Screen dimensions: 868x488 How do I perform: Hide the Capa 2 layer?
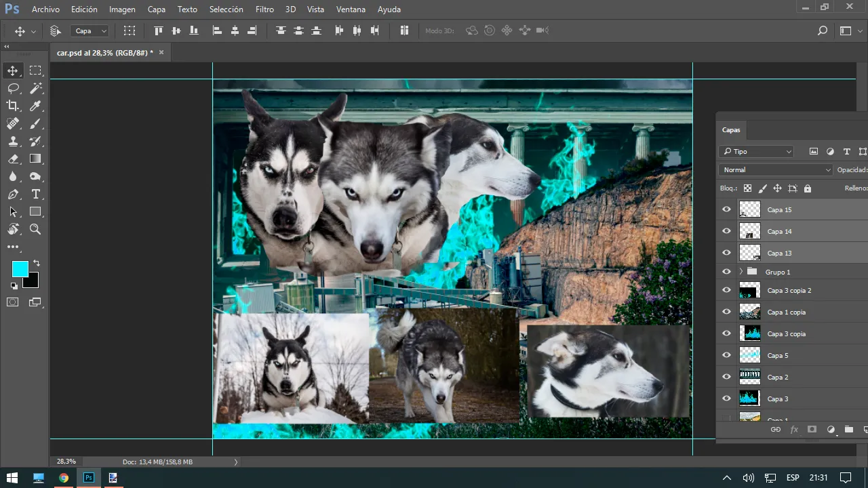point(726,377)
